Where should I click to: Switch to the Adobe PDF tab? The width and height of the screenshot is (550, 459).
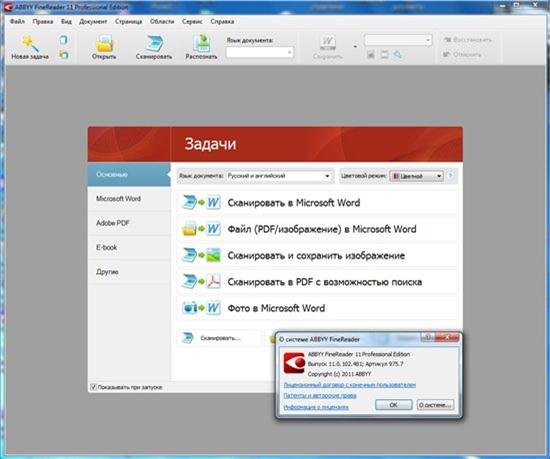129,223
